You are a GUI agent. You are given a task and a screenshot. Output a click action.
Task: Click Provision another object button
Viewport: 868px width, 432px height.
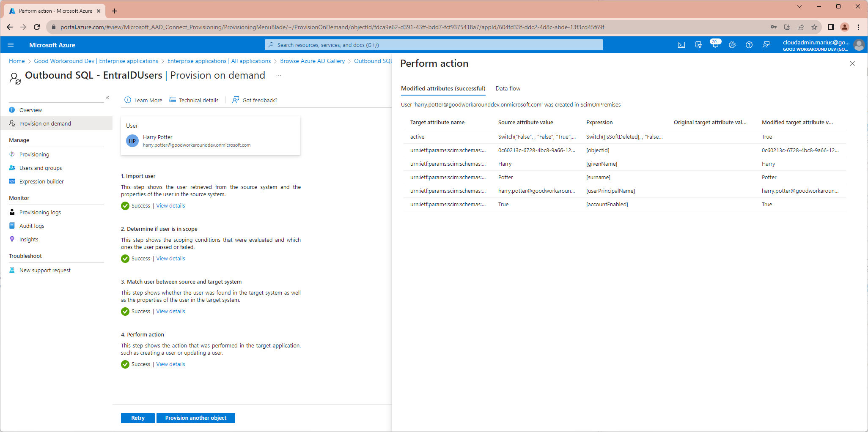pyautogui.click(x=195, y=418)
